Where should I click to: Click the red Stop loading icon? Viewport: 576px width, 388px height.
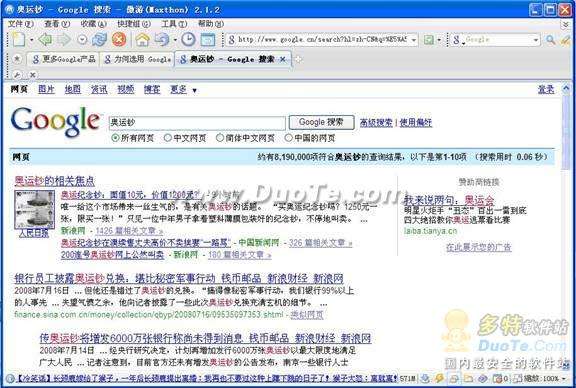point(119,39)
